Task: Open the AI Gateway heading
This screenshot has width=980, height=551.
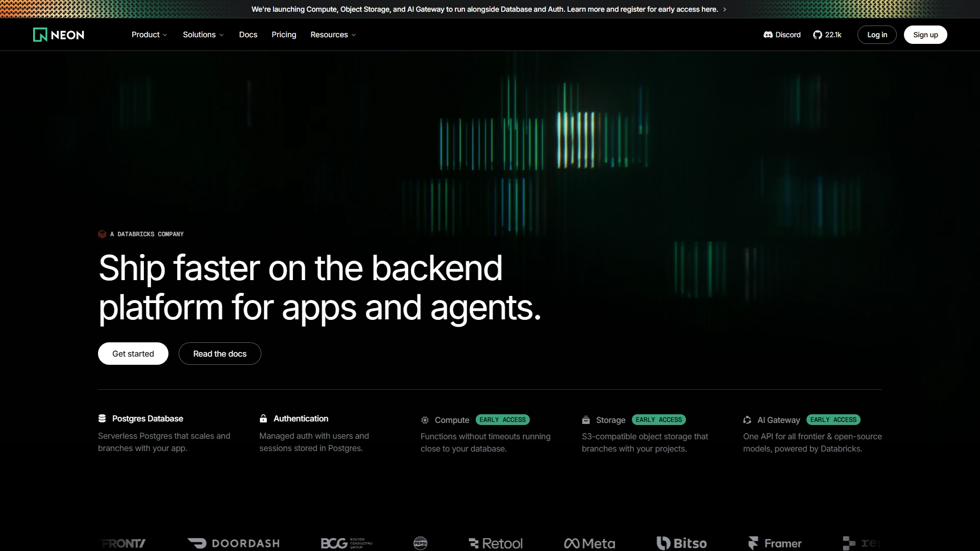Action: (778, 420)
